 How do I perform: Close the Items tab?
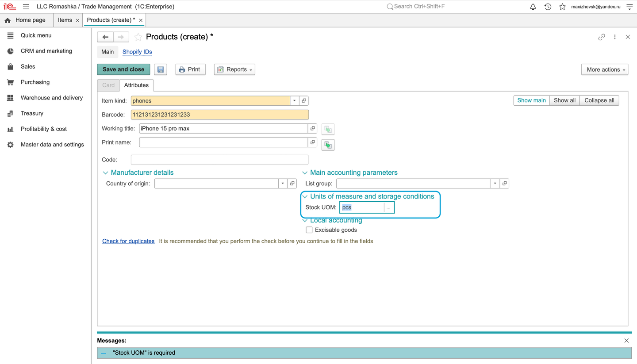click(x=77, y=20)
